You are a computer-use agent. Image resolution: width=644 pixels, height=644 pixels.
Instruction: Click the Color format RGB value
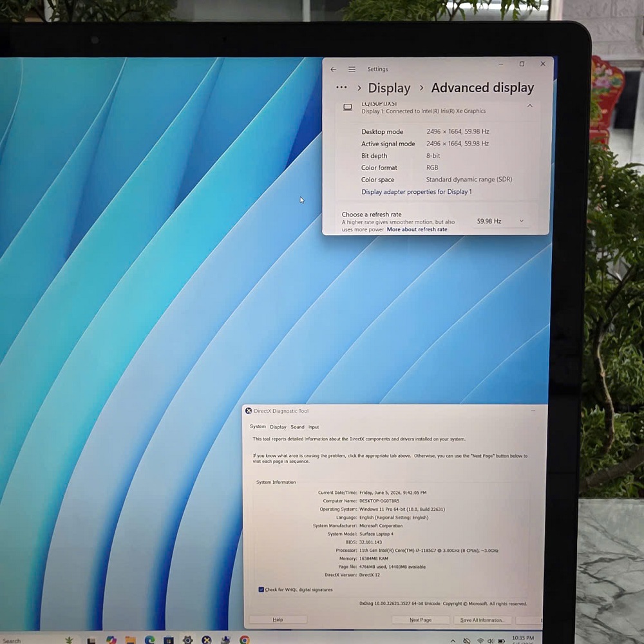432,167
